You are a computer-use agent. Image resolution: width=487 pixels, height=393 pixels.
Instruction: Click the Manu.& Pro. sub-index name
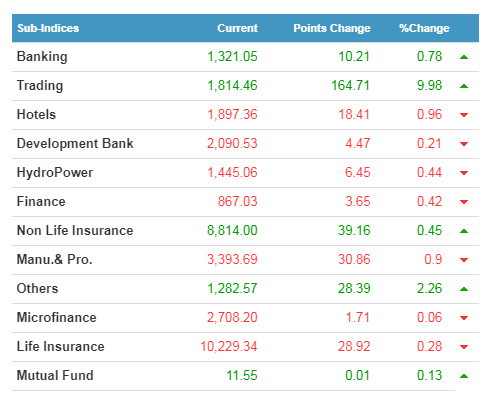click(54, 259)
